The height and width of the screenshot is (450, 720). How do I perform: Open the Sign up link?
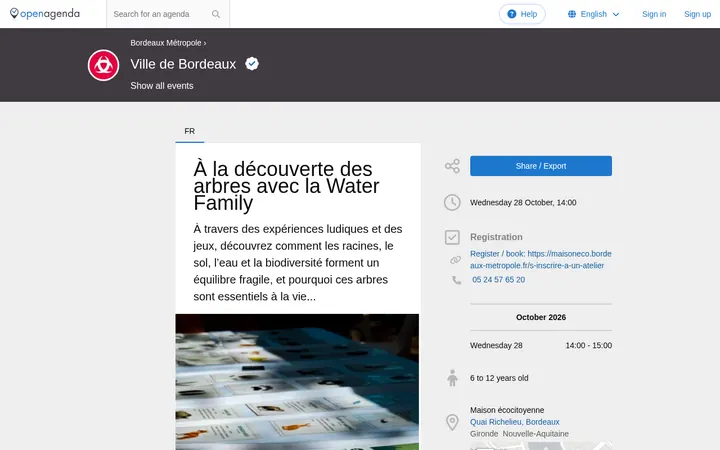697,14
